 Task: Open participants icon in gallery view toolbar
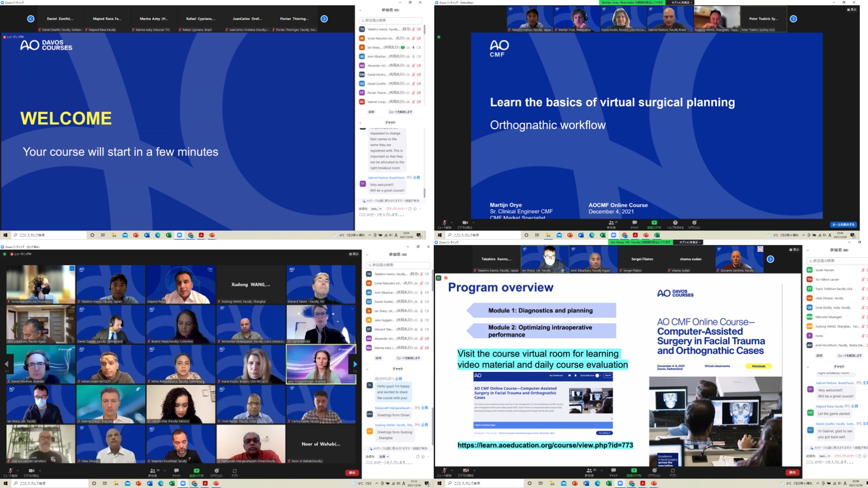point(152,472)
